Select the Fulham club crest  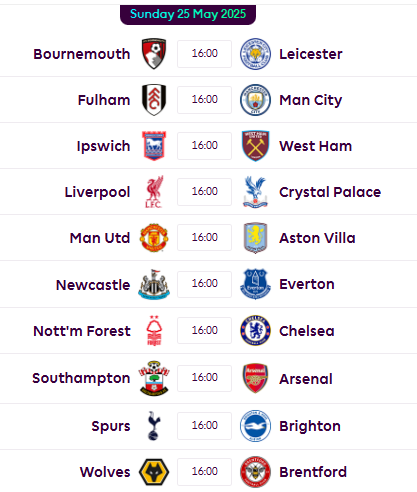tap(154, 100)
